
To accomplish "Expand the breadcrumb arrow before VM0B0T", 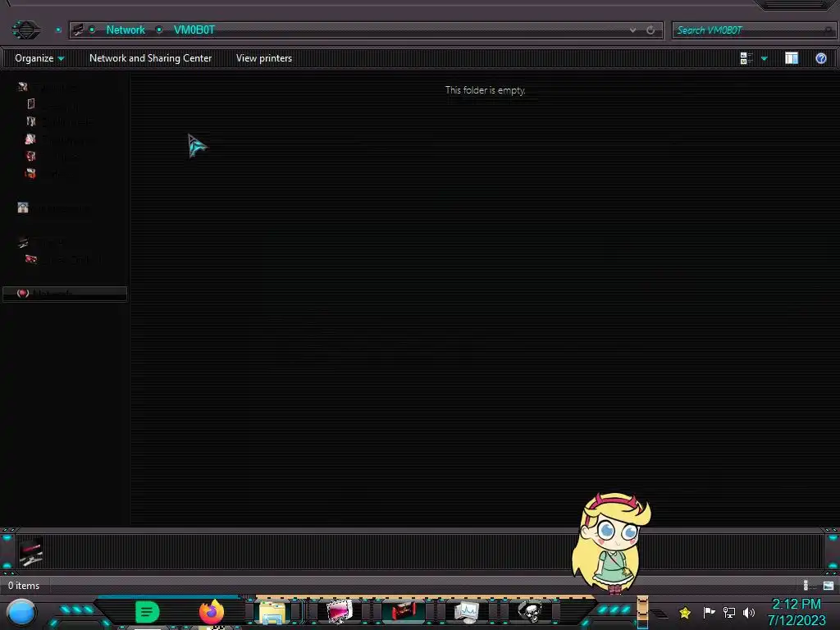I will point(159,30).
